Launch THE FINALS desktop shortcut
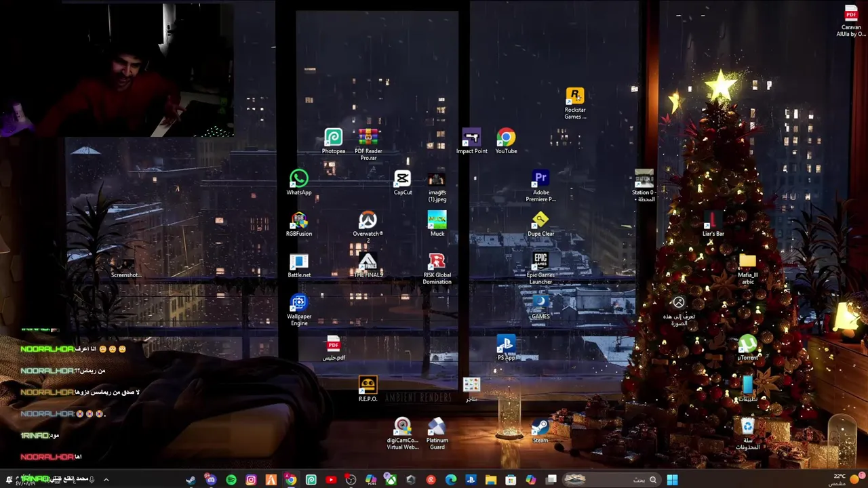 [368, 266]
